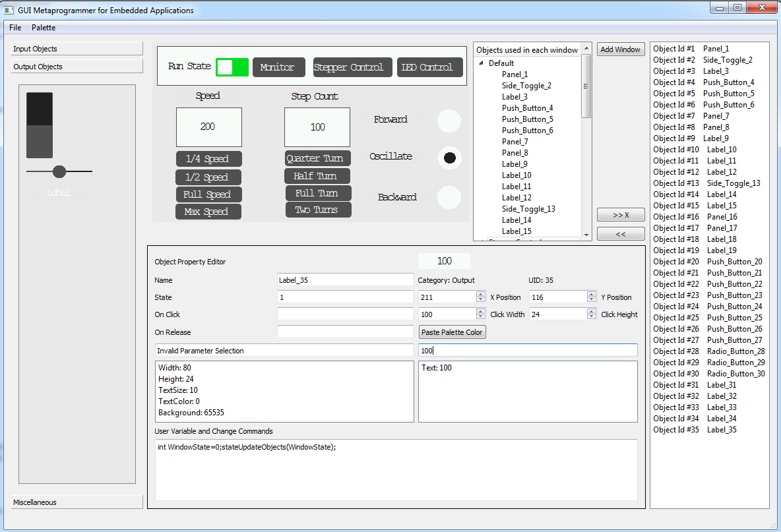The width and height of the screenshot is (781, 532).
Task: Select the Forward radio button
Action: click(449, 121)
